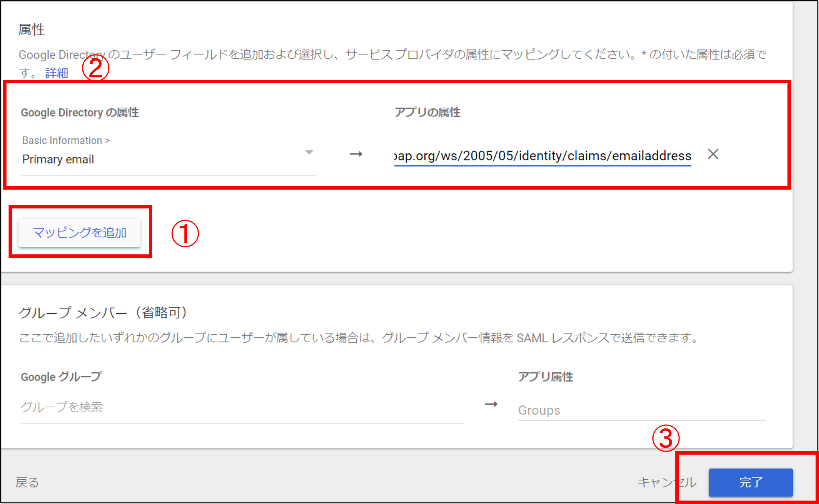Viewport: 819px width, 504px height.
Task: Click the circled number 2 annotation
Action: click(96, 68)
